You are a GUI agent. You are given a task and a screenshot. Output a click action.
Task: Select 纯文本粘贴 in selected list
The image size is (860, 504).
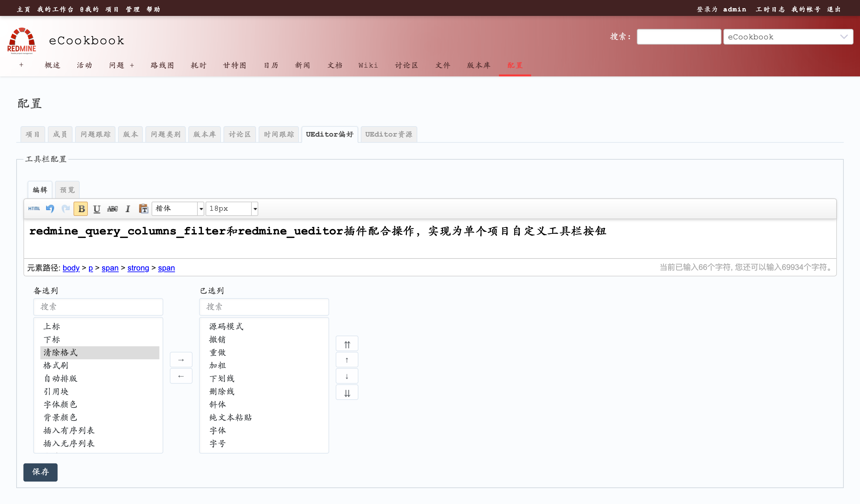pyautogui.click(x=265, y=417)
